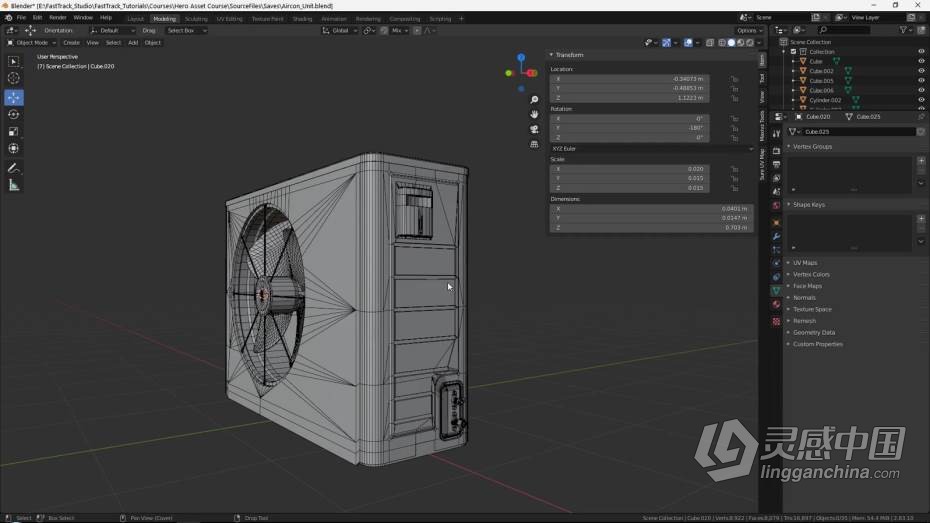Toggle viewport gizmos button
This screenshot has width=930, height=523.
(x=667, y=43)
